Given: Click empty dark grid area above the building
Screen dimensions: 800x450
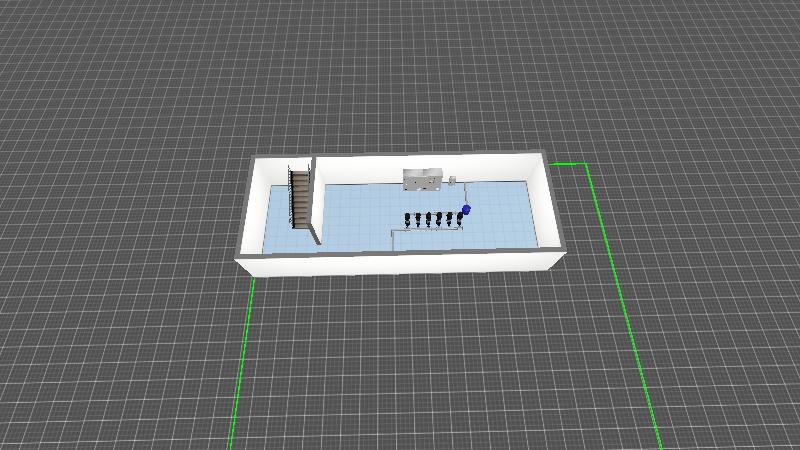Looking at the screenshot, I should pyautogui.click(x=400, y=80).
